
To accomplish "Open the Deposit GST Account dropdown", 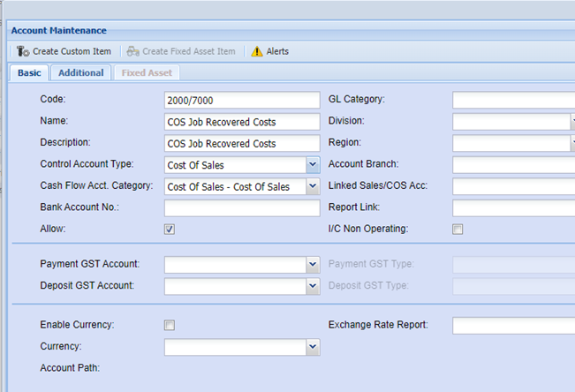I will (313, 286).
